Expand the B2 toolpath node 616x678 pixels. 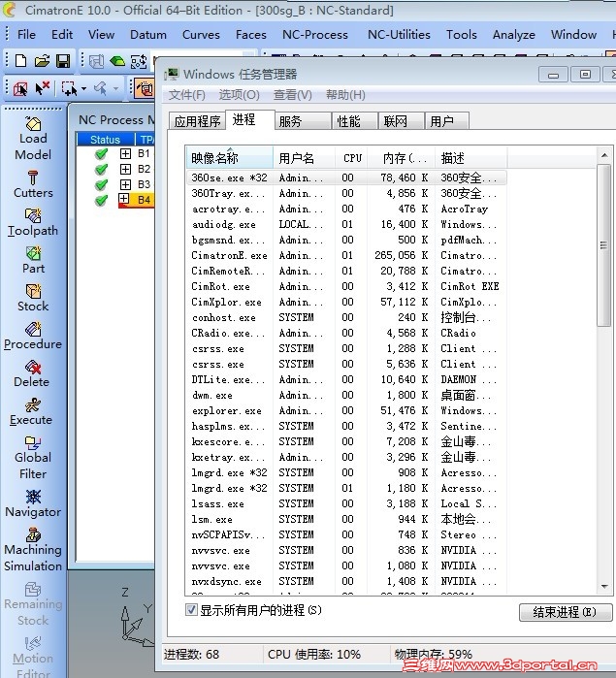point(125,169)
